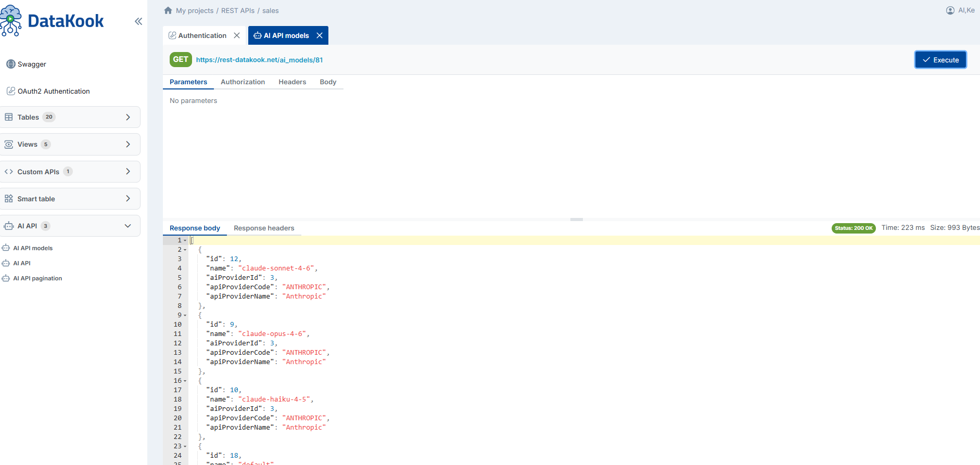Open AI API models sidebar item

click(33, 248)
